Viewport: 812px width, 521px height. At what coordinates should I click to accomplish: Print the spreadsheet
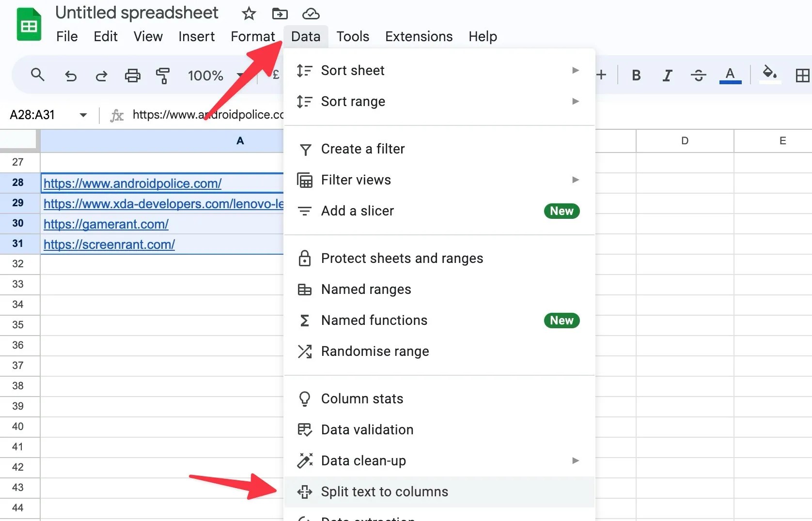coord(132,75)
